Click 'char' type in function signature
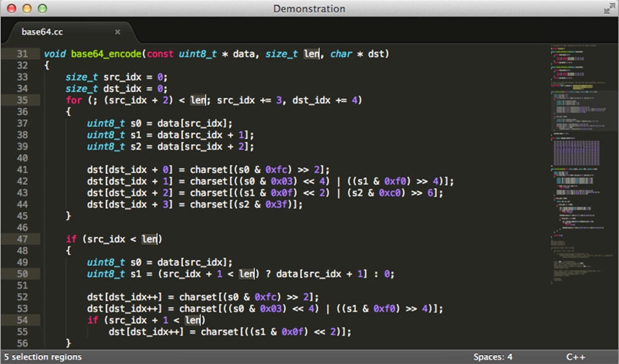This screenshot has height=364, width=619. 340,54
